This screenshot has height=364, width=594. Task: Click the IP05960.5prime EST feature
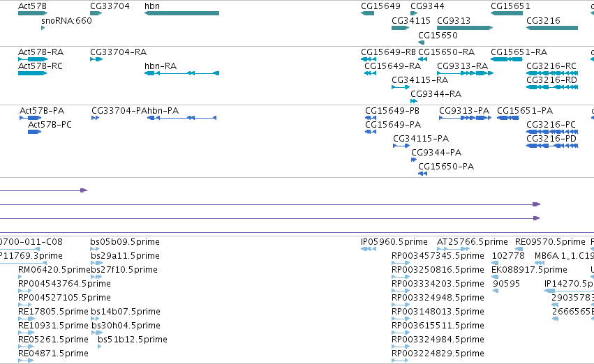pyautogui.click(x=369, y=249)
